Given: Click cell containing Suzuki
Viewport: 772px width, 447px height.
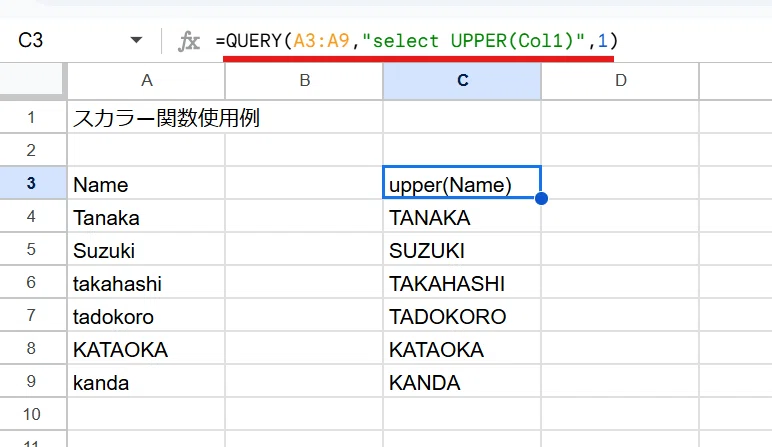Looking at the screenshot, I should coord(146,249).
